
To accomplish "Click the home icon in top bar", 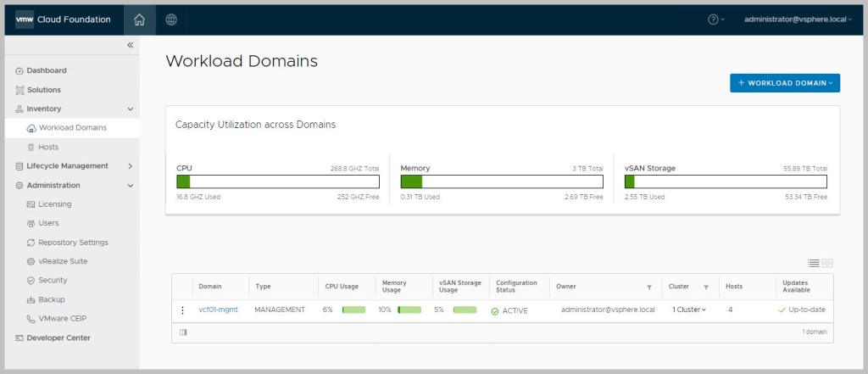I will (x=140, y=20).
